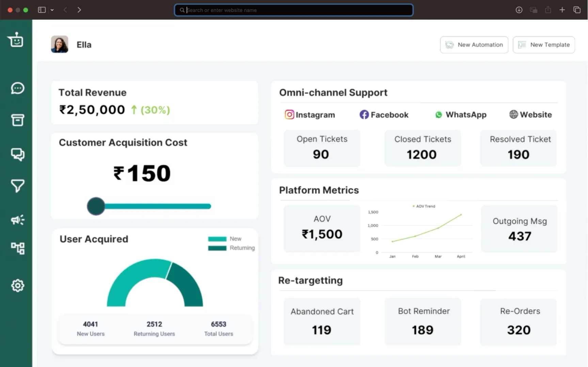Open the megaphone campaigns sidebar icon

coord(17,220)
